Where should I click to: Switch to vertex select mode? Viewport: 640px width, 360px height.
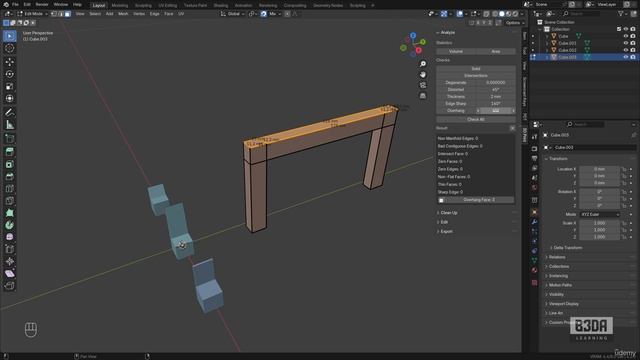54,14
